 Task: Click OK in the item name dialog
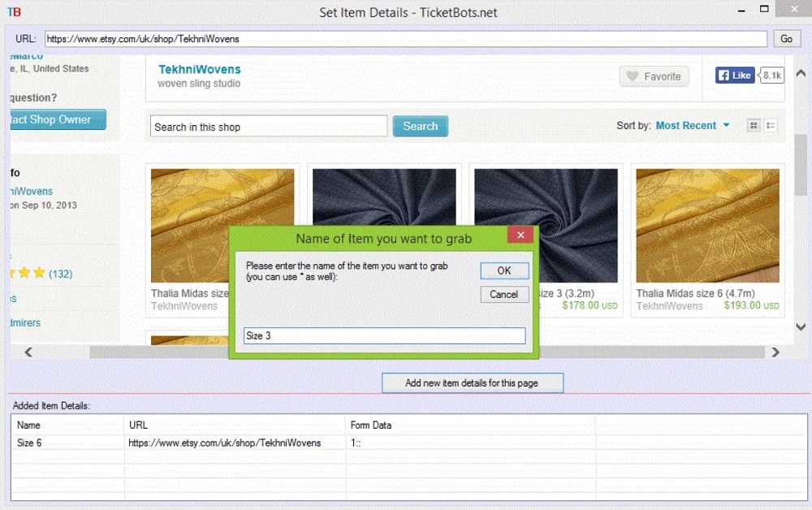tap(504, 270)
